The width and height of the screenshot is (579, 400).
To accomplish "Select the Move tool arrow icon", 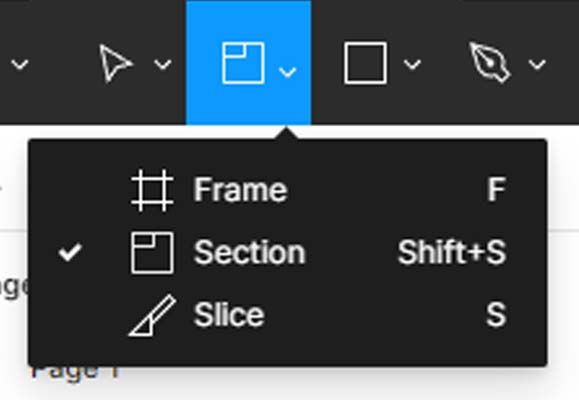I will pos(116,63).
